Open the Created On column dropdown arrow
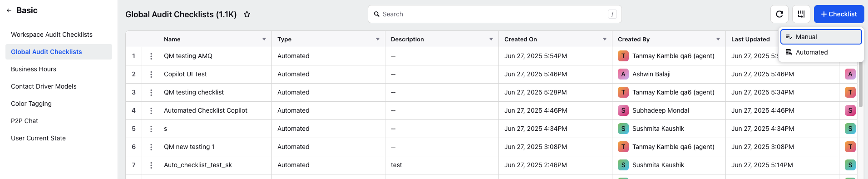The height and width of the screenshot is (179, 868). click(605, 39)
